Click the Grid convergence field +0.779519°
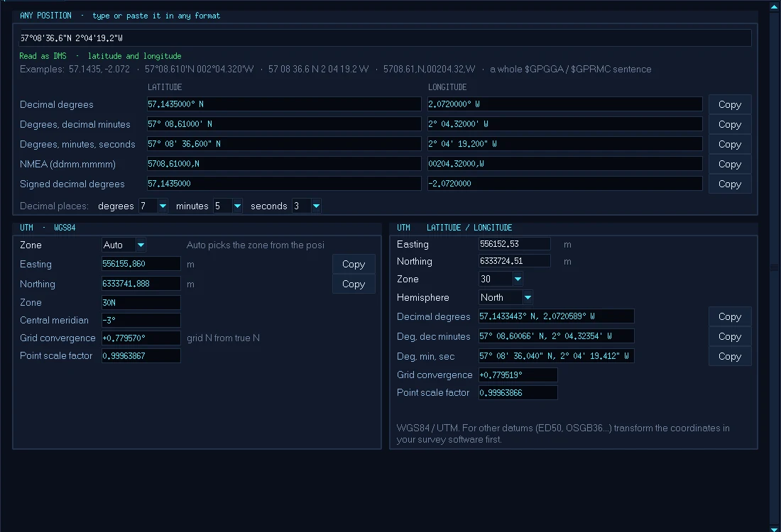This screenshot has height=532, width=781. [x=518, y=375]
